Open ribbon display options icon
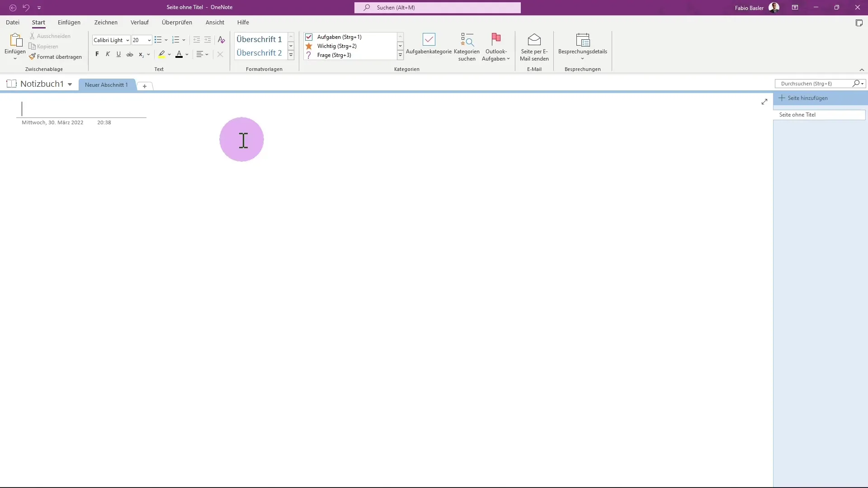Image resolution: width=868 pixels, height=488 pixels. point(795,8)
